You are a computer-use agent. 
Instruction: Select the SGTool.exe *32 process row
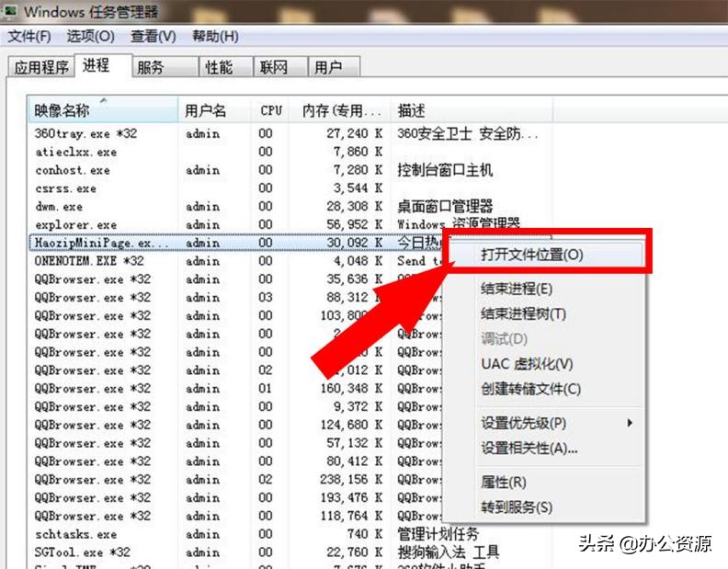point(290,552)
